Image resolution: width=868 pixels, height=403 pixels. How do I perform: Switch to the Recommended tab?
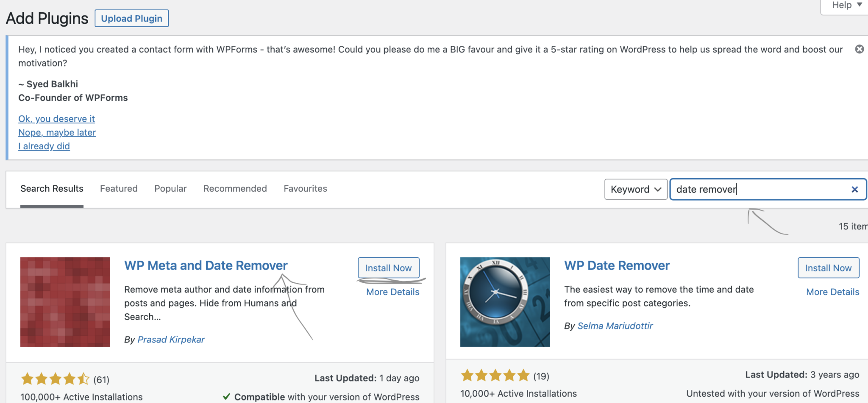tap(235, 189)
